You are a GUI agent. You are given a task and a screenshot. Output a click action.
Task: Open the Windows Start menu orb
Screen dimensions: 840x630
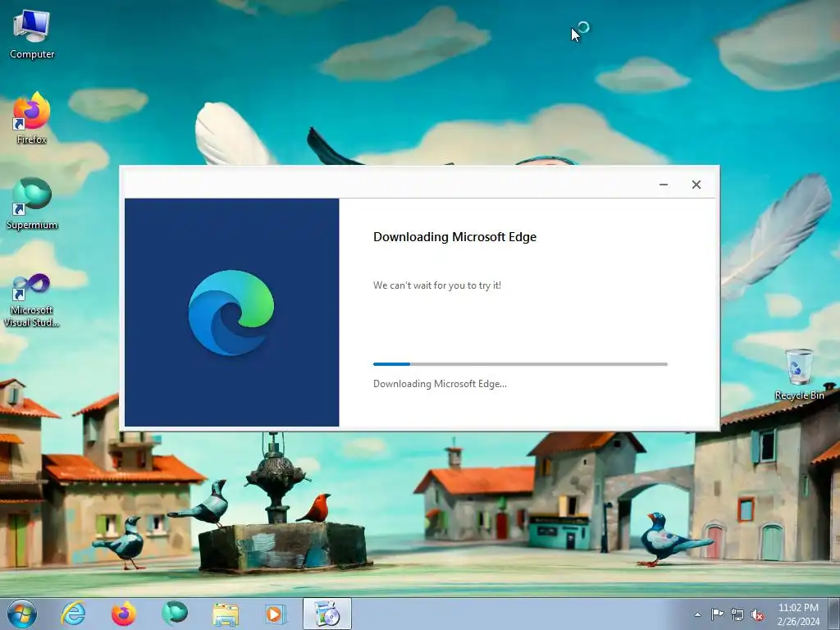click(x=22, y=614)
